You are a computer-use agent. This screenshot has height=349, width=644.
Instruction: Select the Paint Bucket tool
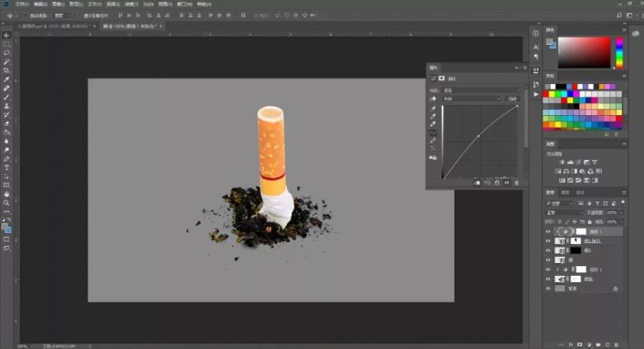tap(6, 132)
